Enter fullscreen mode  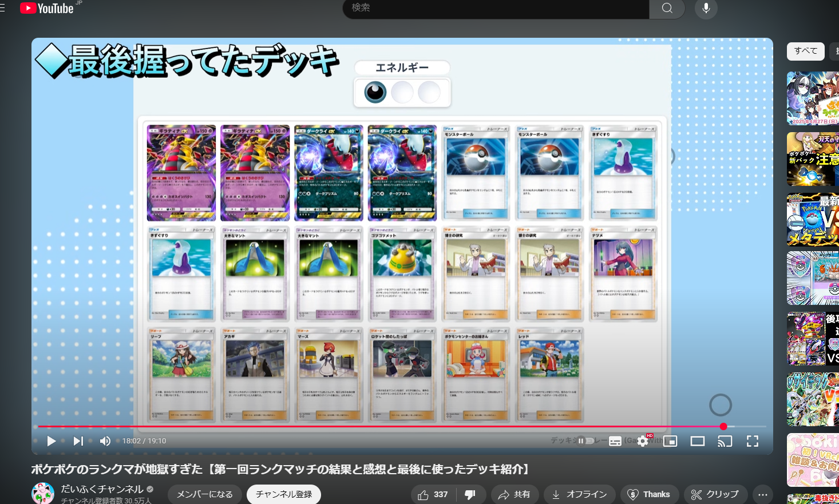click(753, 441)
